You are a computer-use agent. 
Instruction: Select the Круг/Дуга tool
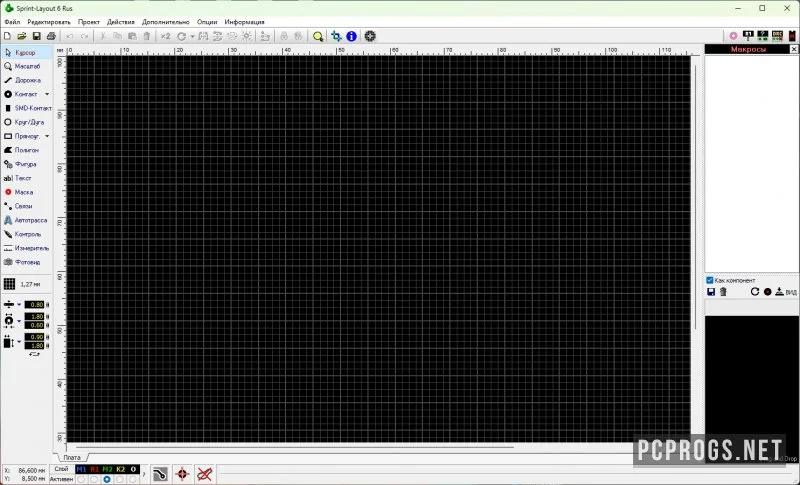click(26, 122)
